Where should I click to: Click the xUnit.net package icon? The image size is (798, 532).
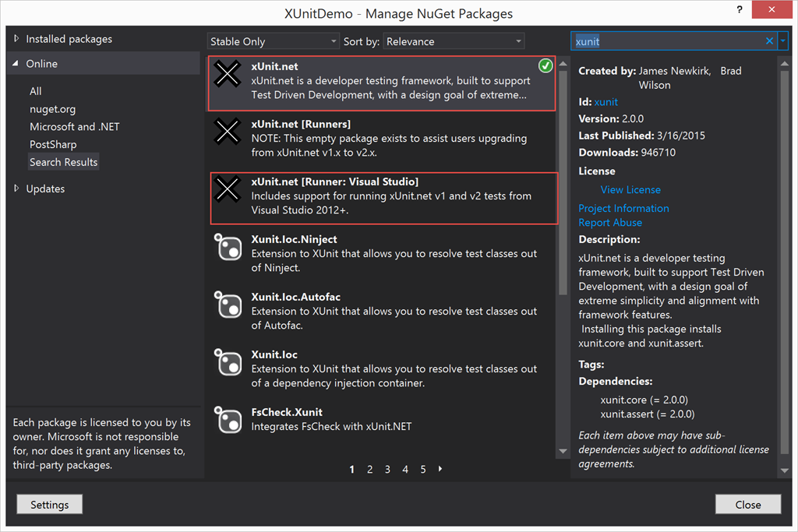pyautogui.click(x=228, y=74)
